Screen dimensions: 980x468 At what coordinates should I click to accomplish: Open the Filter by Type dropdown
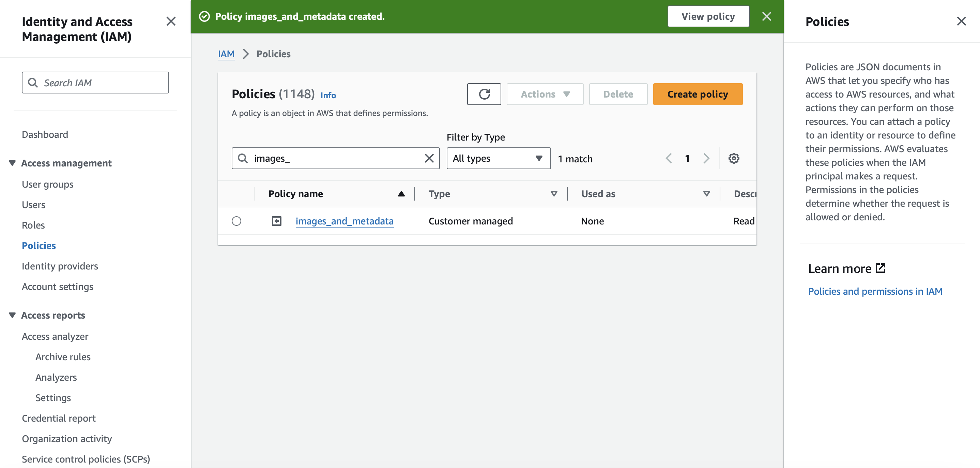(499, 158)
